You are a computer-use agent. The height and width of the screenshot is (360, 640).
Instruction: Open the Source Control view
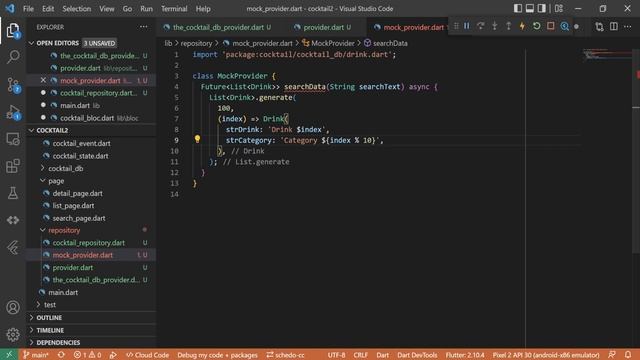[13, 84]
